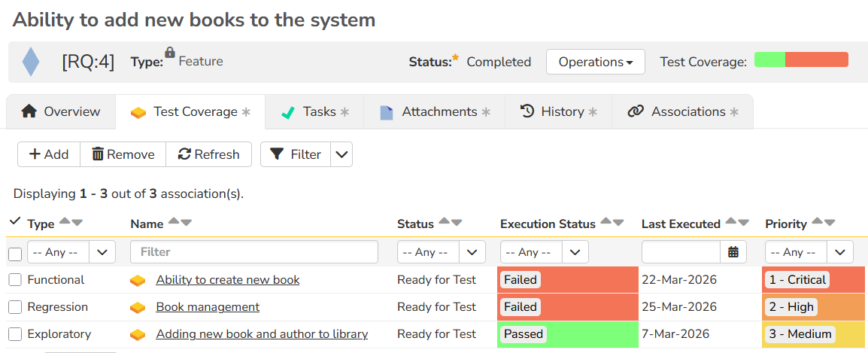Select the Regression row checkbox
This screenshot has width=868, height=353.
click(x=15, y=308)
